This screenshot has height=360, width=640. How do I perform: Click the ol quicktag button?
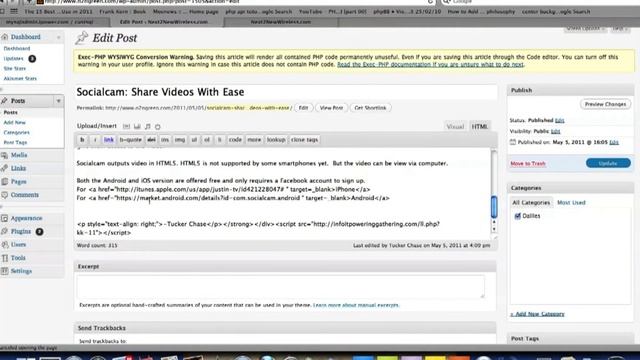[207, 140]
